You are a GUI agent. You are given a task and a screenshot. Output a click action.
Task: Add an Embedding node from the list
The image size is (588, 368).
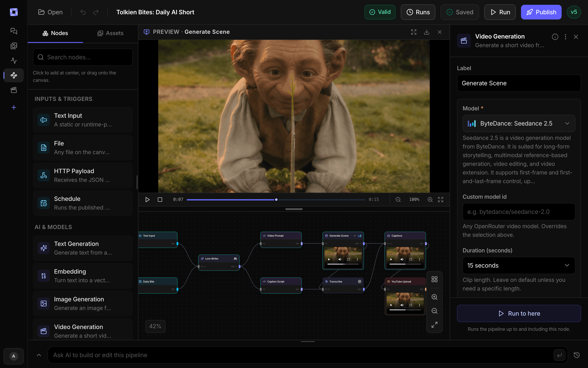(83, 276)
